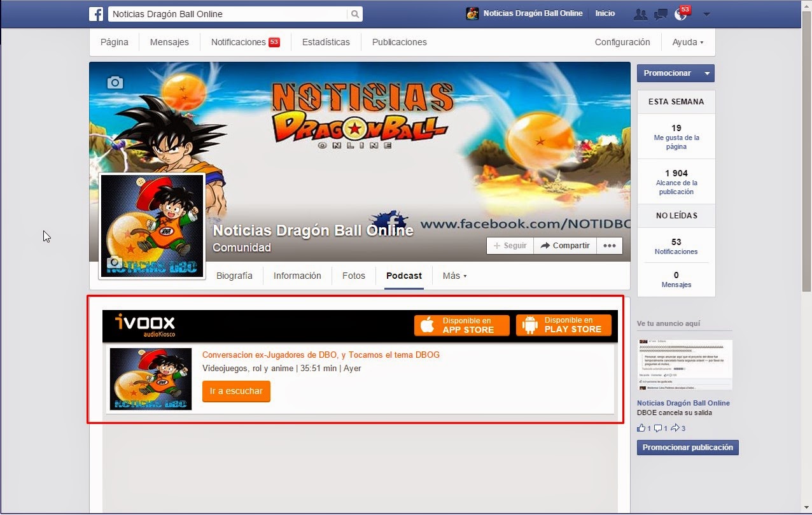Click the share arrow icon under the ad post

(675, 428)
